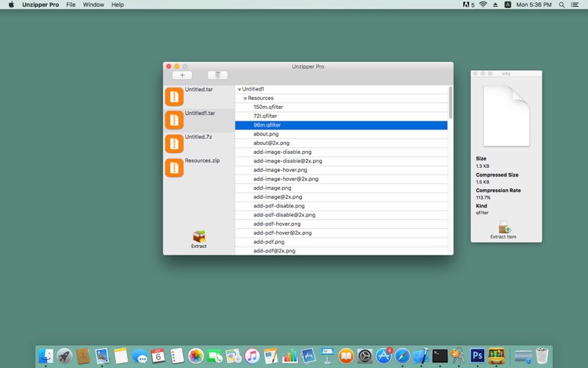Select the Untitled.tar archive icon

click(174, 97)
